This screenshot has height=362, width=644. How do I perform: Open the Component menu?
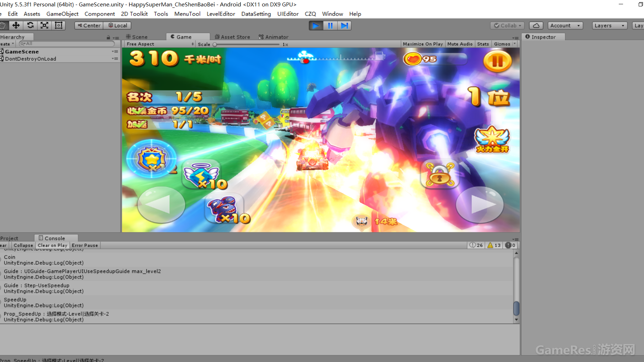click(x=99, y=14)
